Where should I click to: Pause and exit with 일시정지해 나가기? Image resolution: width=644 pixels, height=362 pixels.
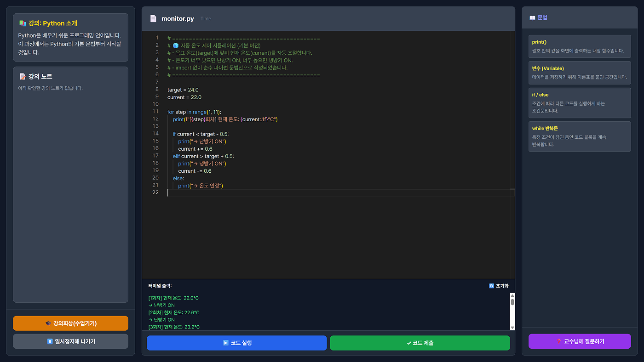[x=70, y=341]
